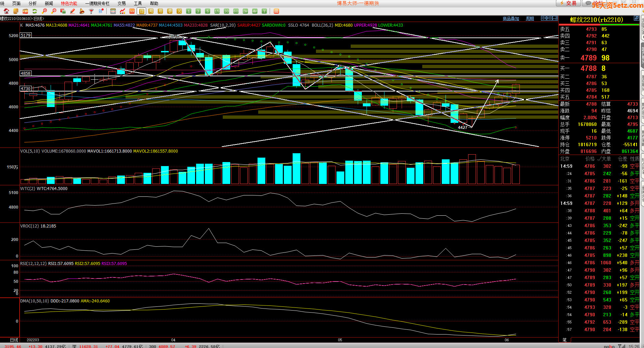Select the 日线 bottom tab
This screenshot has width=644, height=348.
pos(14,340)
